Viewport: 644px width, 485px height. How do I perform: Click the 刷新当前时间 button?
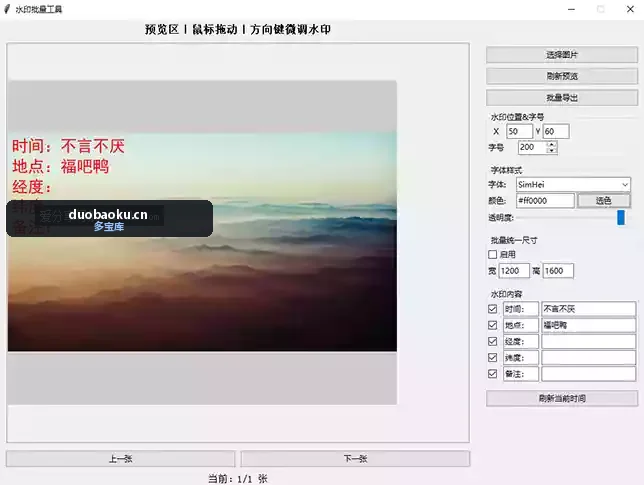coord(562,398)
